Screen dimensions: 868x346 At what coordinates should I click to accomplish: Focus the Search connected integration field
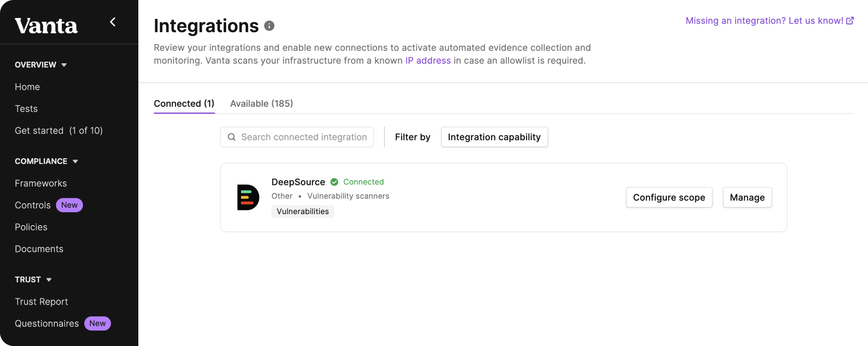[303, 137]
